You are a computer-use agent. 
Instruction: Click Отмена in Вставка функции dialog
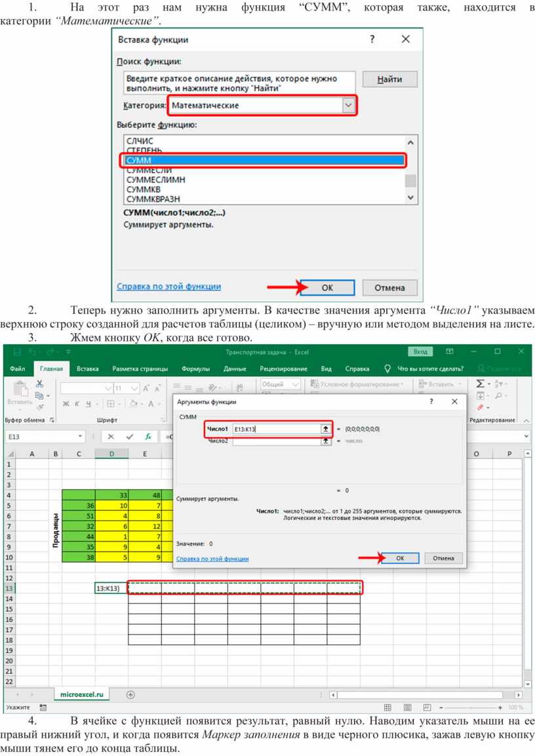coord(389,287)
